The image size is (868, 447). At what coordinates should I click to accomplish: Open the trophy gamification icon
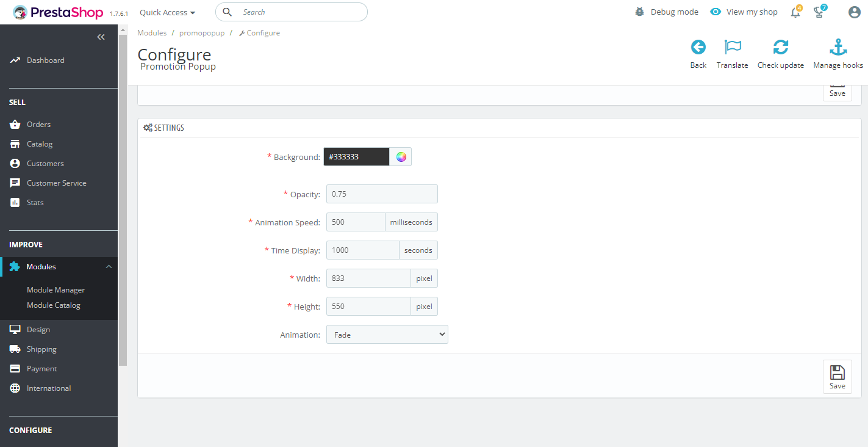coord(819,12)
